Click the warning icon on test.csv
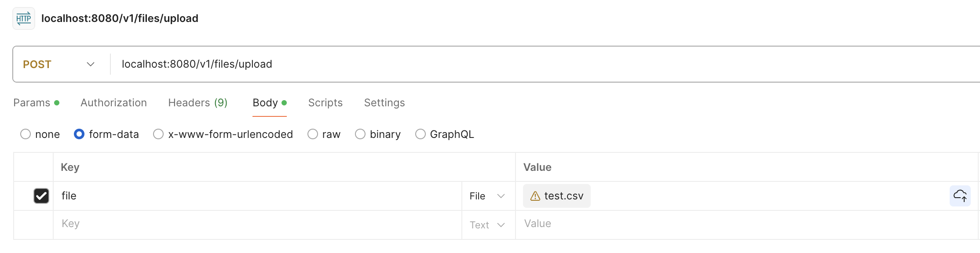Viewport: 980px width, 253px height. tap(535, 196)
